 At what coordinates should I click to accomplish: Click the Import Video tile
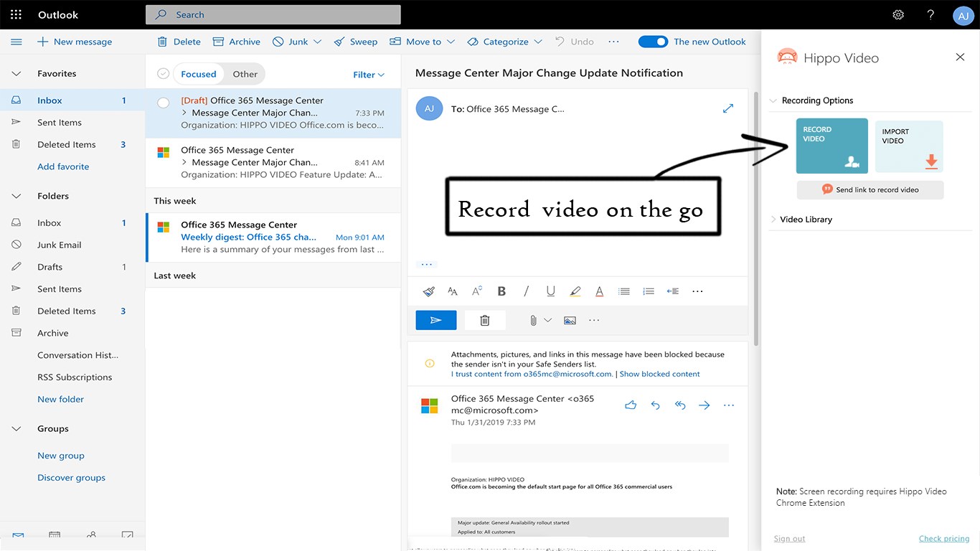tap(909, 146)
